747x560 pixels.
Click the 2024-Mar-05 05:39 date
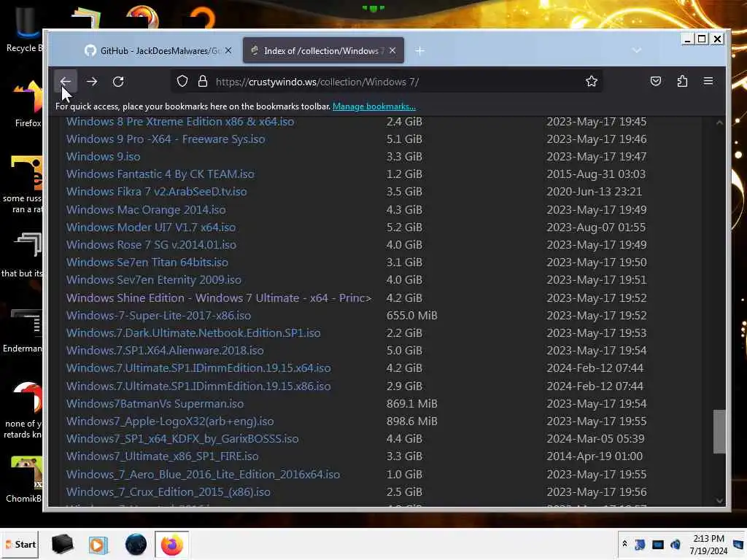[x=595, y=439]
